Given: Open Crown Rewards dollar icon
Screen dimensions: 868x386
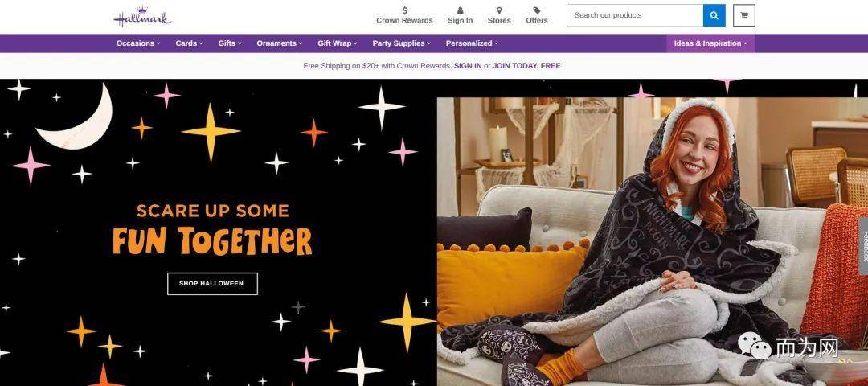Looking at the screenshot, I should 404,10.
